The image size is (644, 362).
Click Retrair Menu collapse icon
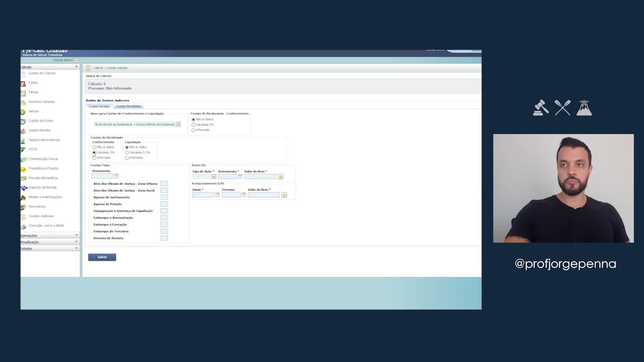(75, 60)
